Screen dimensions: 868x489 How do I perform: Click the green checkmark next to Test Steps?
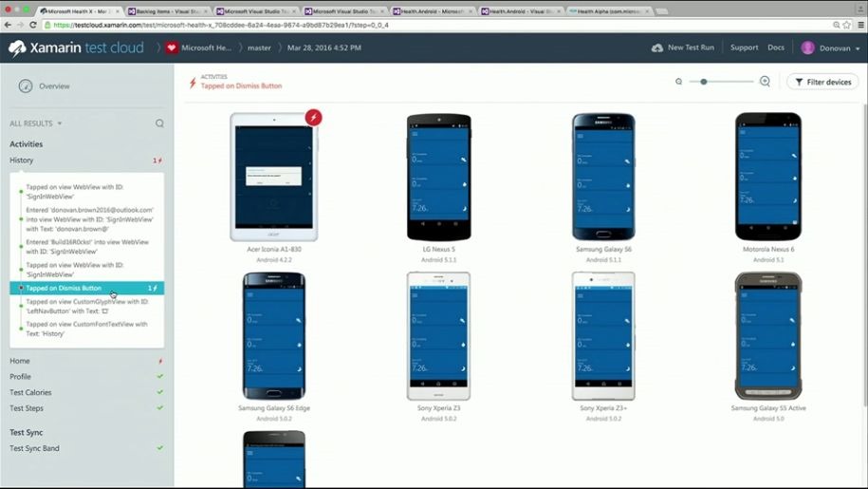click(160, 408)
